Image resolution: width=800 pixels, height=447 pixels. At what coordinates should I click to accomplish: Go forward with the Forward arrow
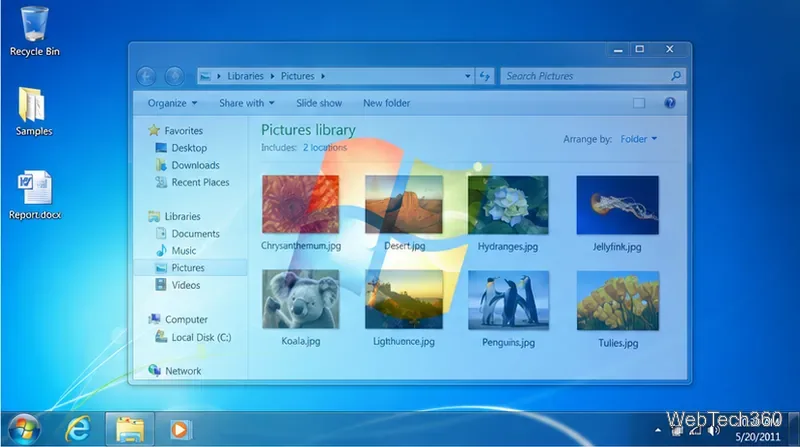click(x=174, y=77)
